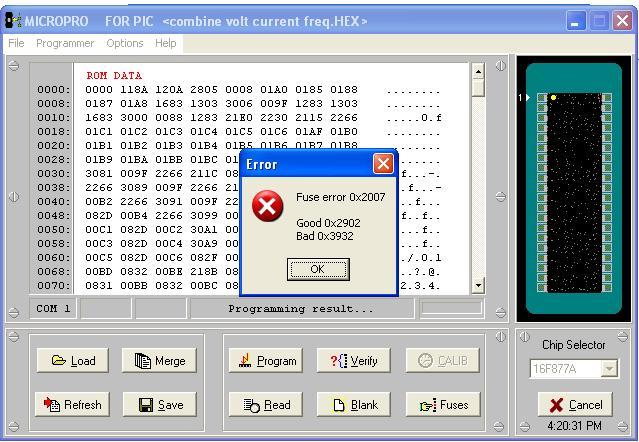
Task: Click the ROM data scrollbar thumb
Action: pyautogui.click(x=478, y=88)
